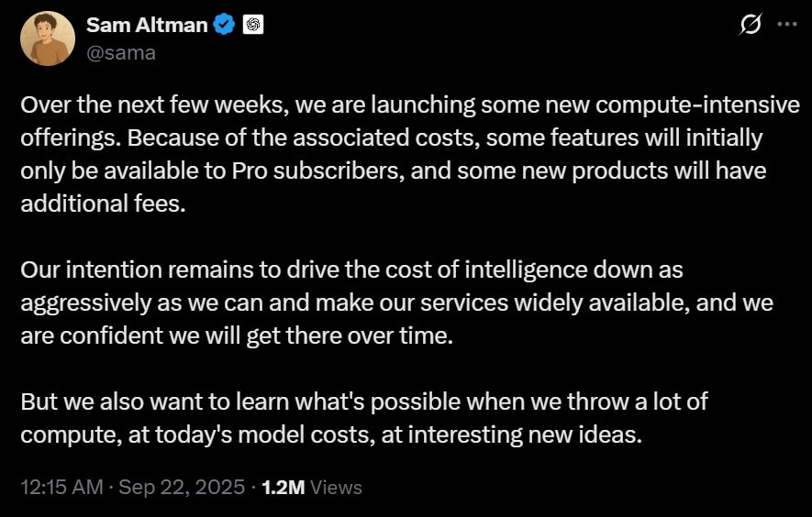Click the final line mentioning 'today's model costs'
This screenshot has height=517, width=812.
[331, 434]
